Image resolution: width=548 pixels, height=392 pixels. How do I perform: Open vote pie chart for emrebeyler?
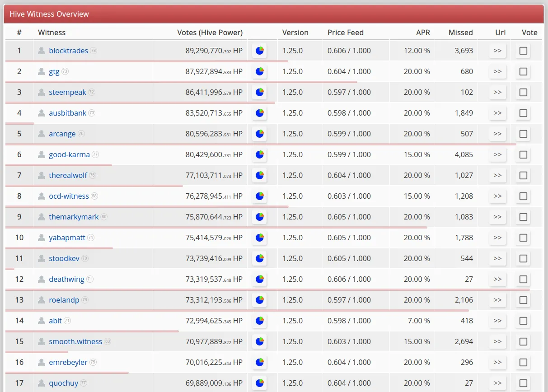tap(259, 363)
